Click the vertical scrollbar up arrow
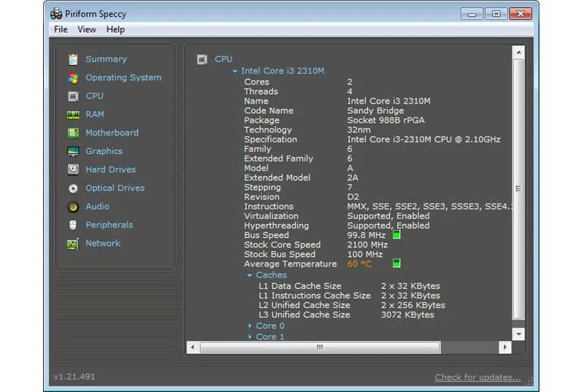The image size is (584, 392). (x=519, y=53)
